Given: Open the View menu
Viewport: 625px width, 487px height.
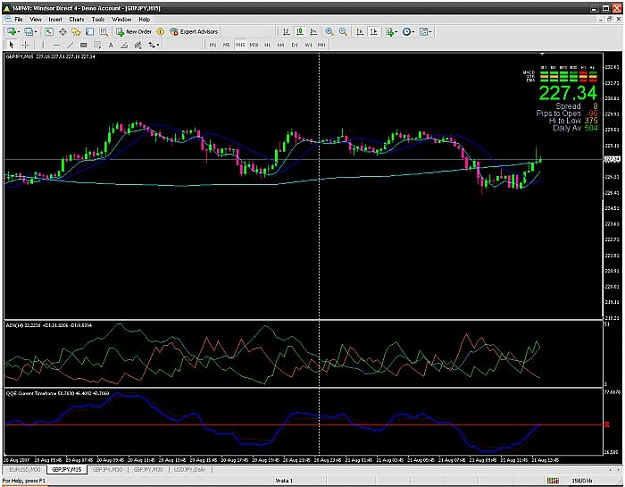Looking at the screenshot, I should click(35, 19).
